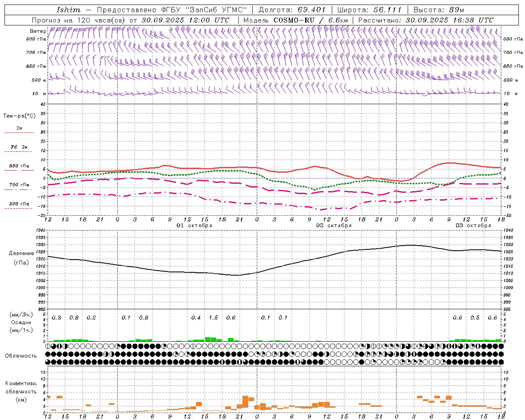Click the 03 октября date label
The image size is (525, 420).
click(x=473, y=226)
